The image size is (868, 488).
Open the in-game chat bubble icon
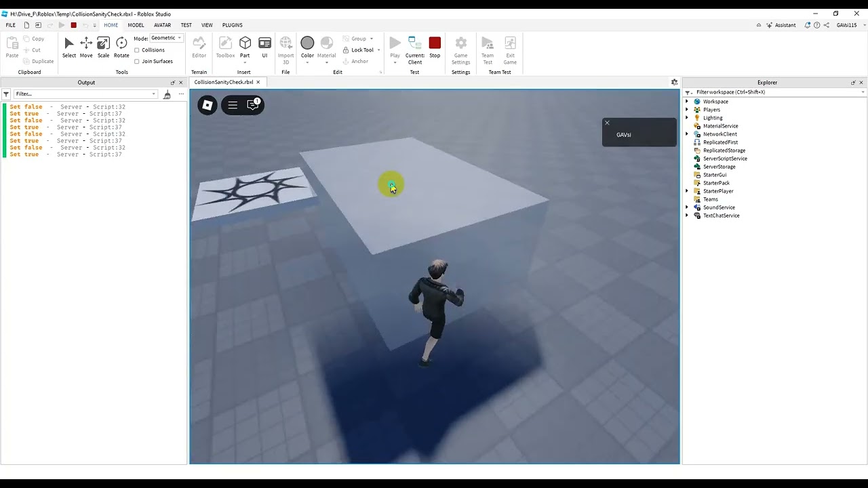coord(253,105)
